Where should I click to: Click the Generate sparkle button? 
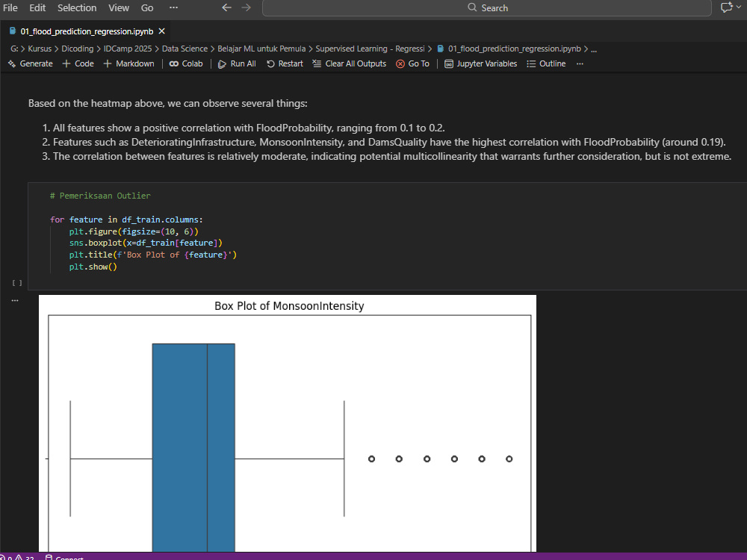(x=31, y=63)
